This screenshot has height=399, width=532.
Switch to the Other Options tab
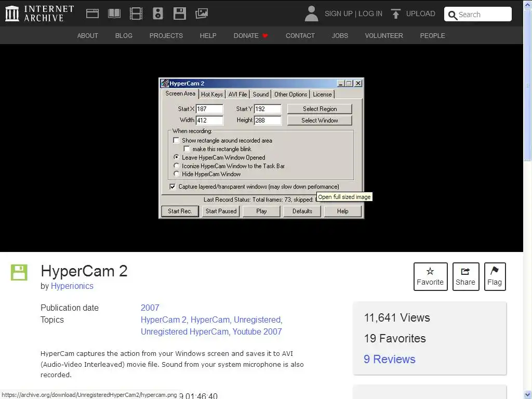coord(291,95)
